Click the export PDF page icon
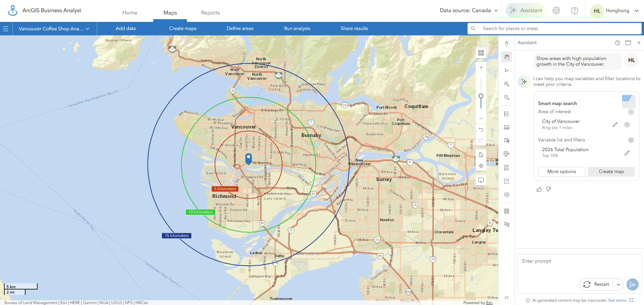The height and width of the screenshot is (305, 644). point(507,168)
